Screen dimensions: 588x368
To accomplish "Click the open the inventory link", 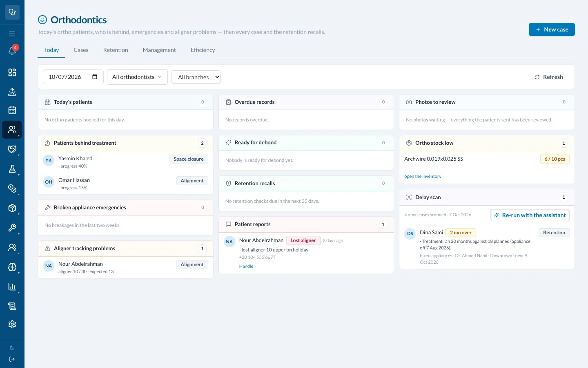I will click(x=423, y=176).
